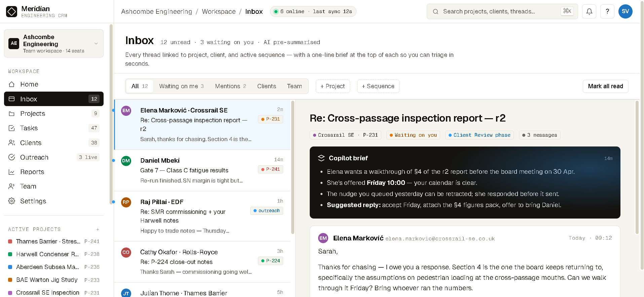Click Elena Marković EM avatar in thread list

pos(126,110)
